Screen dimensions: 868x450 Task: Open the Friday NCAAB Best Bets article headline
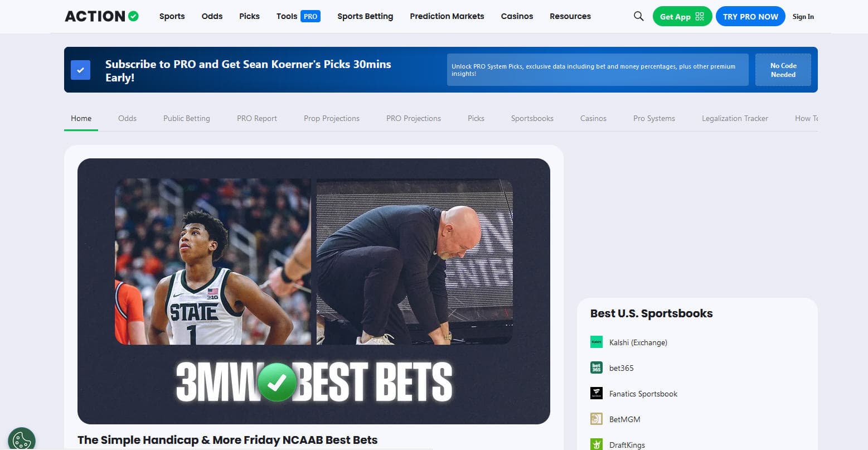tap(227, 440)
